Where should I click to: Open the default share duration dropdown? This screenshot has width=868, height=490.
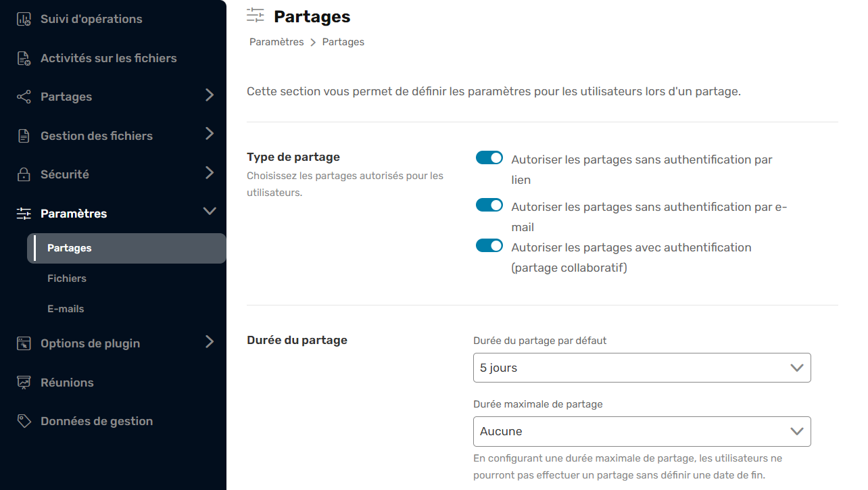click(x=642, y=368)
